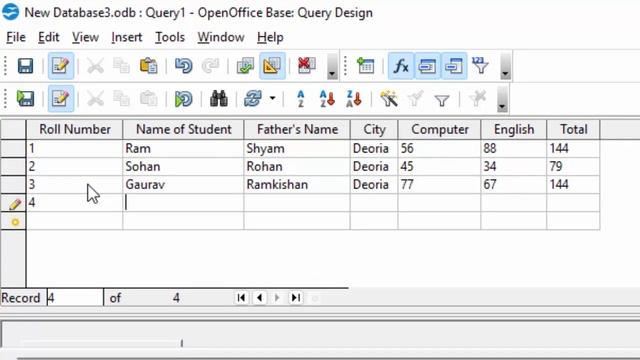This screenshot has width=640, height=360.
Task: Open the Tools menu
Action: (170, 37)
